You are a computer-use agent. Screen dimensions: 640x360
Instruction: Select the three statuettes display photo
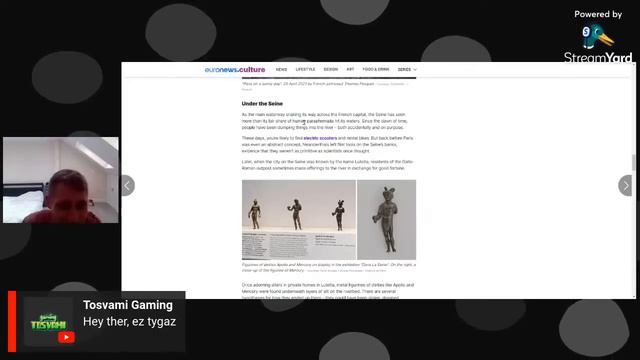299,220
